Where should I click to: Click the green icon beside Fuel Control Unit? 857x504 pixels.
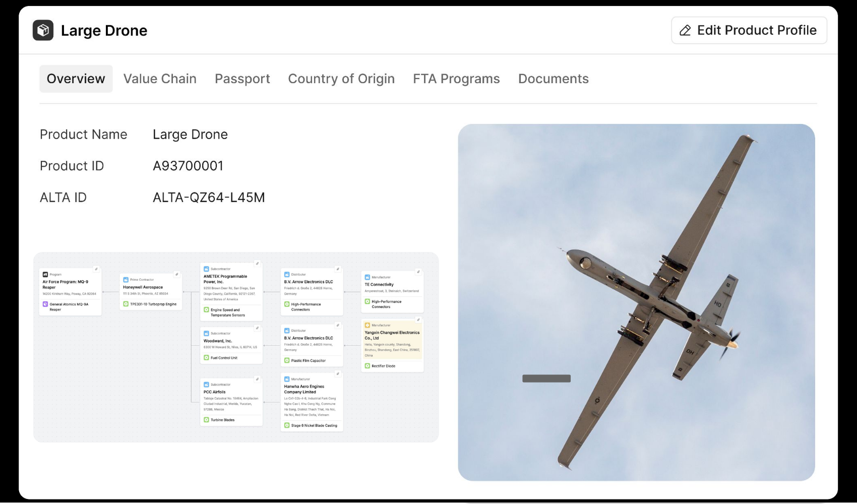pos(206,358)
